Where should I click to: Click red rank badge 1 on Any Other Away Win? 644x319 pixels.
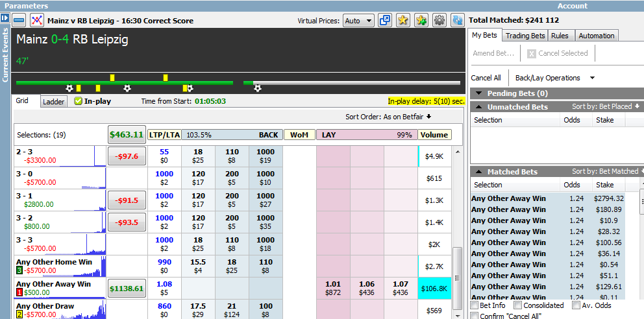[19, 293]
